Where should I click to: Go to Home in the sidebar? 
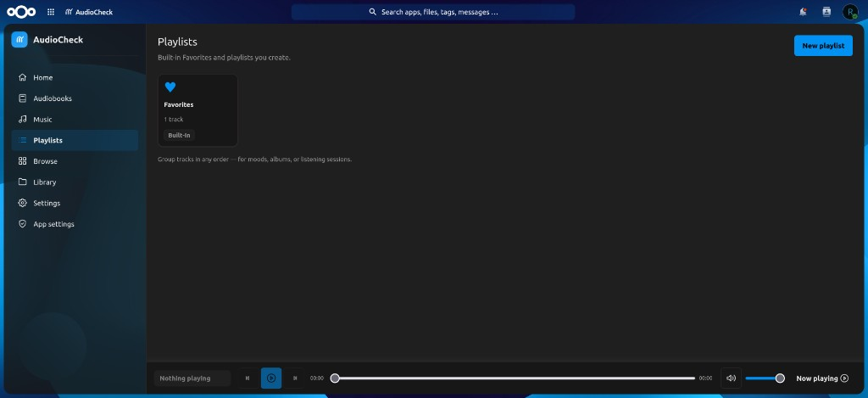[x=75, y=77]
